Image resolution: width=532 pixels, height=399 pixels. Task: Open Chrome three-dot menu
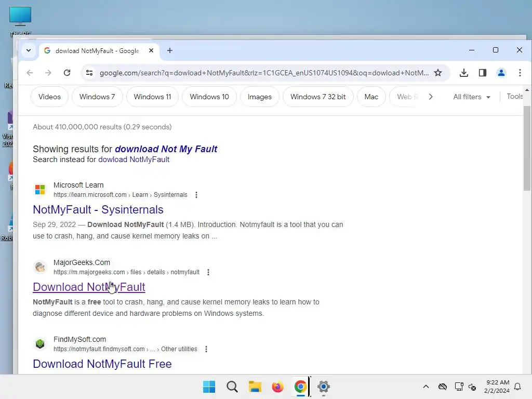click(x=520, y=73)
